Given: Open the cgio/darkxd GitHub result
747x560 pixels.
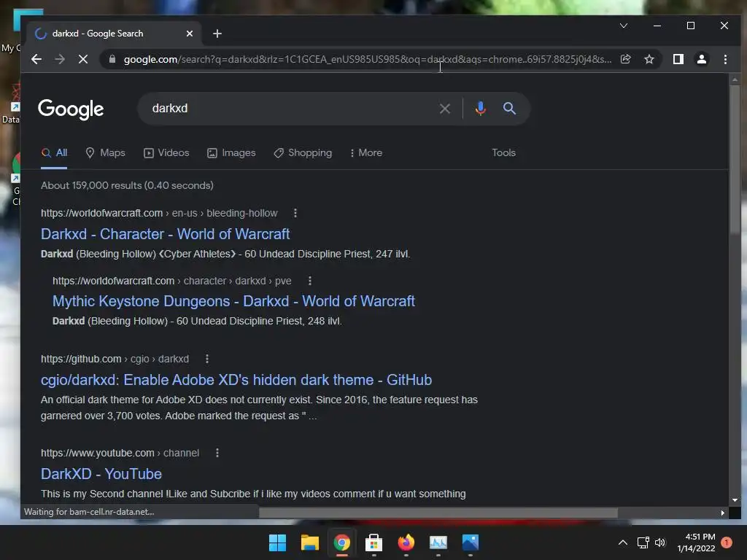Looking at the screenshot, I should 236,380.
